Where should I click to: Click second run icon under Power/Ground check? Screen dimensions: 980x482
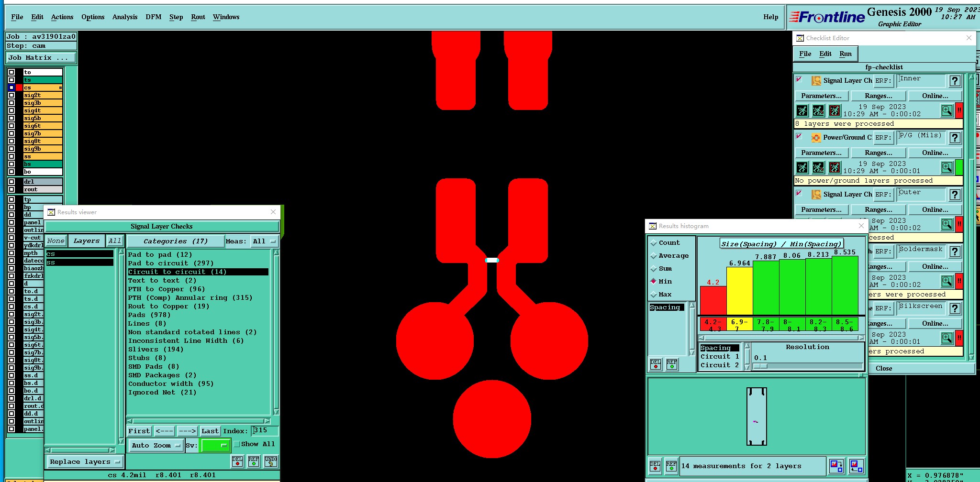pos(819,168)
